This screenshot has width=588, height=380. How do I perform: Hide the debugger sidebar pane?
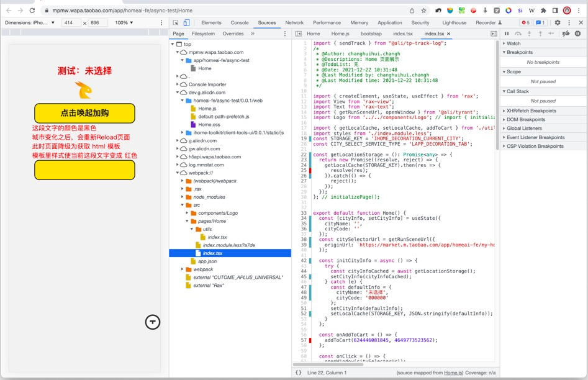[x=494, y=34]
